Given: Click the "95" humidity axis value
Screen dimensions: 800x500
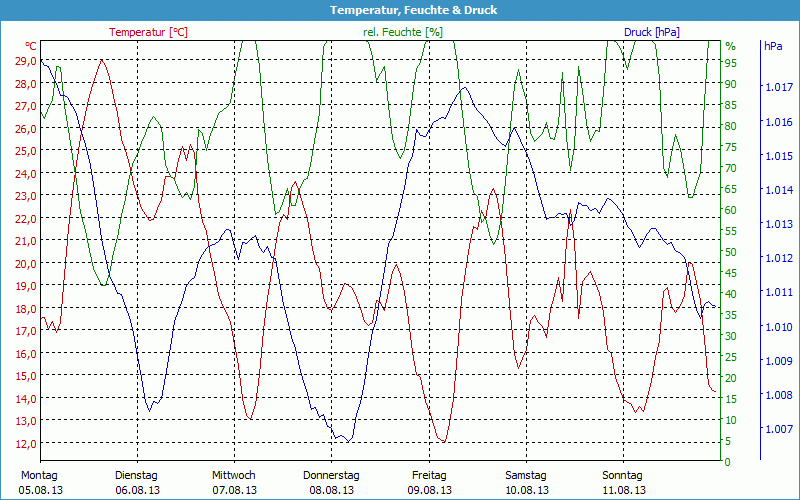Looking at the screenshot, I should (x=731, y=63).
